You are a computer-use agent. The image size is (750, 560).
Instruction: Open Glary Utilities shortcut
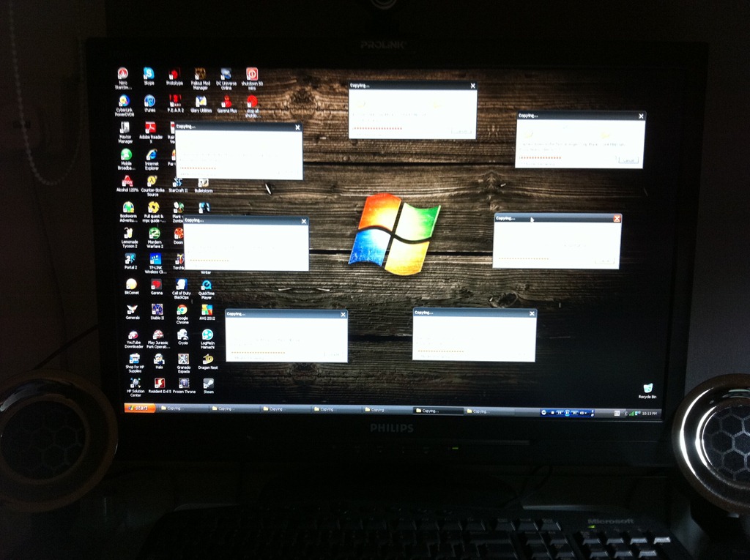pyautogui.click(x=201, y=104)
